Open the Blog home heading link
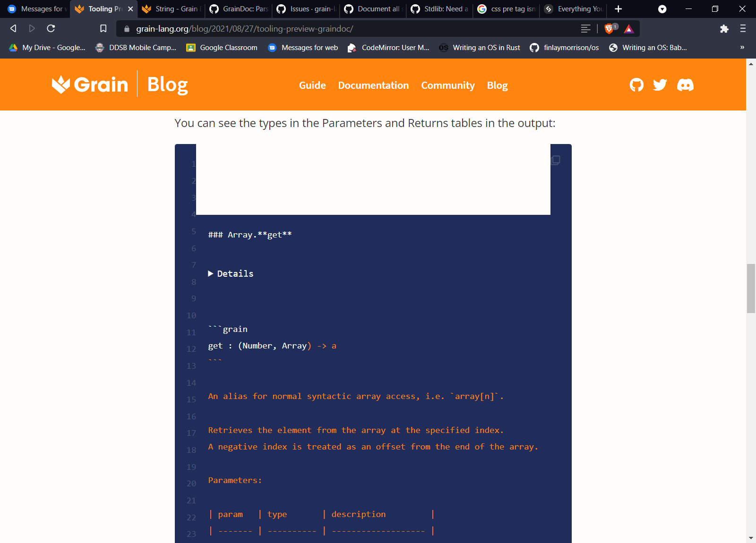756x543 pixels. [x=167, y=85]
